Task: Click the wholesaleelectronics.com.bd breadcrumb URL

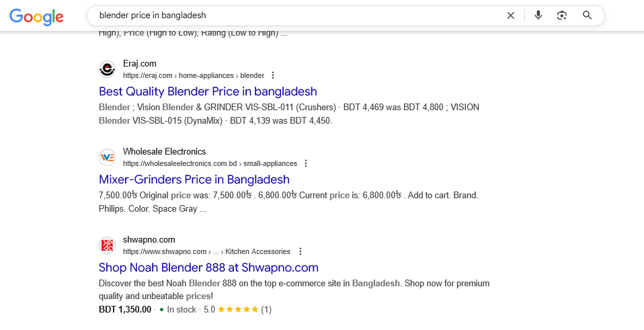Action: [210, 163]
